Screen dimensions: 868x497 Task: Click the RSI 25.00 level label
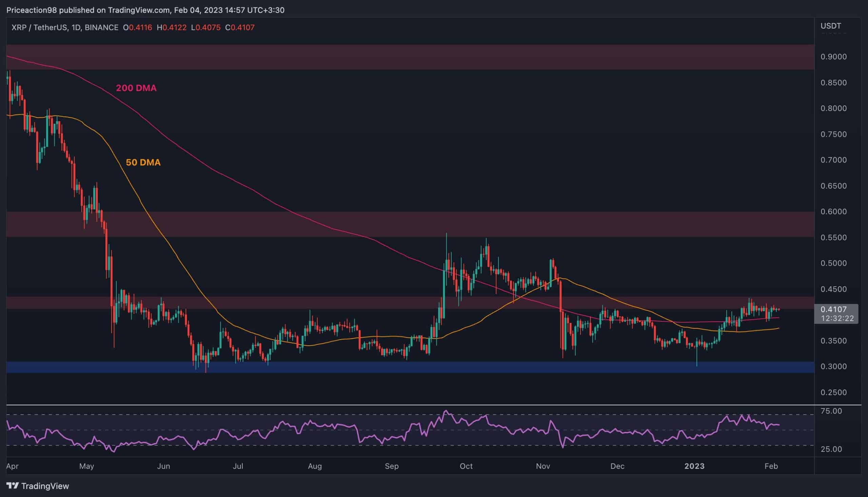831,449
